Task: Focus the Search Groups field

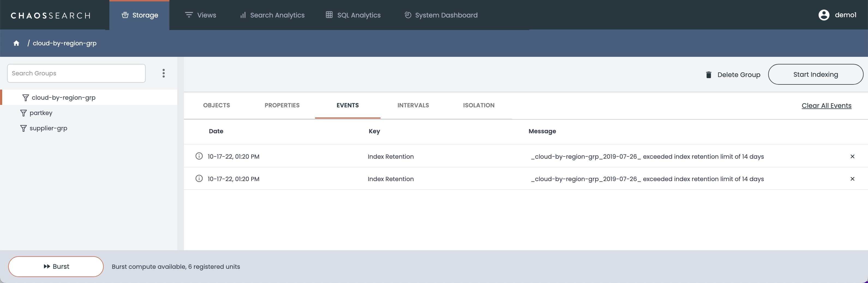Action: tap(76, 73)
